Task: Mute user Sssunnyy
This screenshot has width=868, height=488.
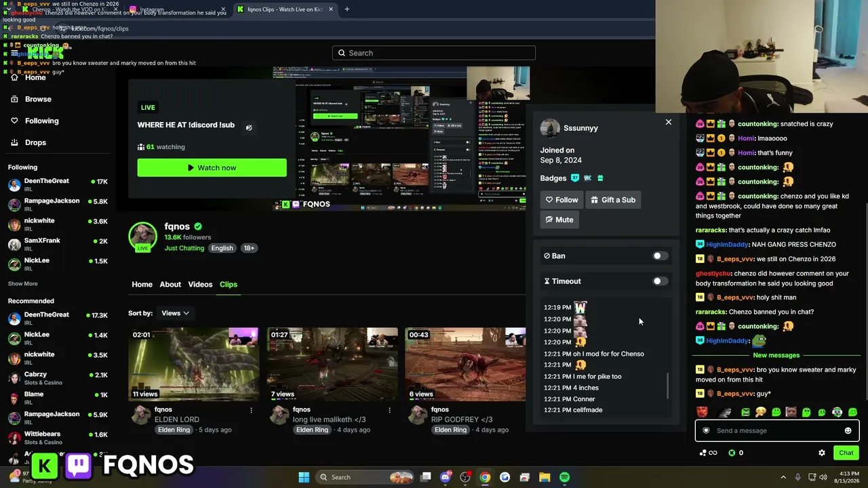Action: (559, 220)
